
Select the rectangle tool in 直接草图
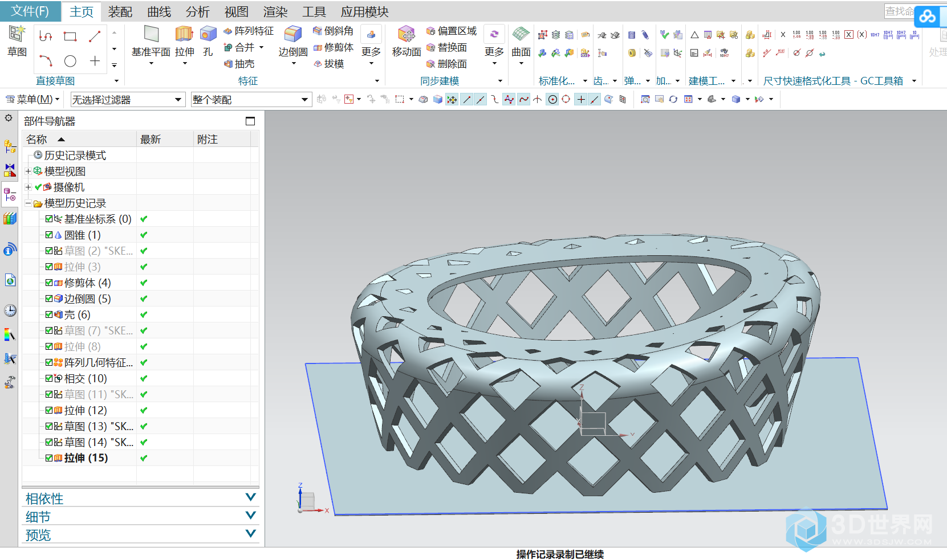coord(70,36)
